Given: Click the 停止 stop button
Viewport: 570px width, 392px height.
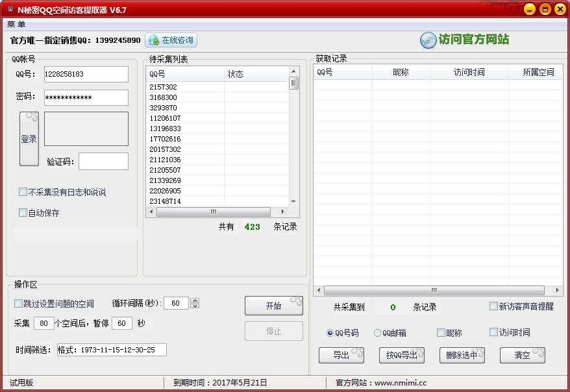Looking at the screenshot, I should point(274,331).
